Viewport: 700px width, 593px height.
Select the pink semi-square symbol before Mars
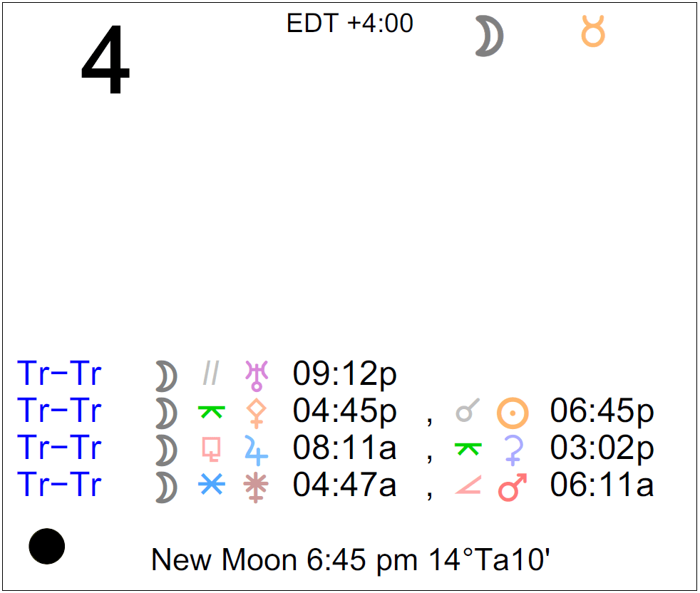coord(468,486)
